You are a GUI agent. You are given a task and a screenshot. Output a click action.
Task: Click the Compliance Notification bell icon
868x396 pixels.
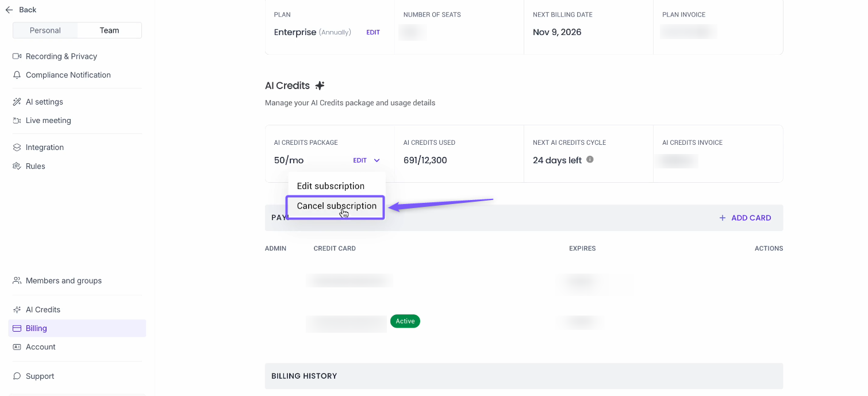pyautogui.click(x=17, y=75)
